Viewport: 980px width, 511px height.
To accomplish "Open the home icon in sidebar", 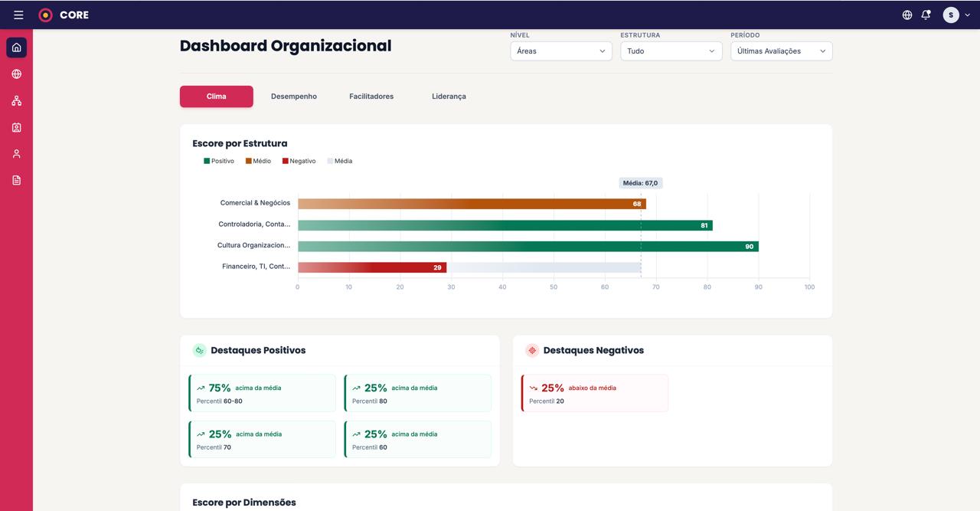I will (17, 47).
